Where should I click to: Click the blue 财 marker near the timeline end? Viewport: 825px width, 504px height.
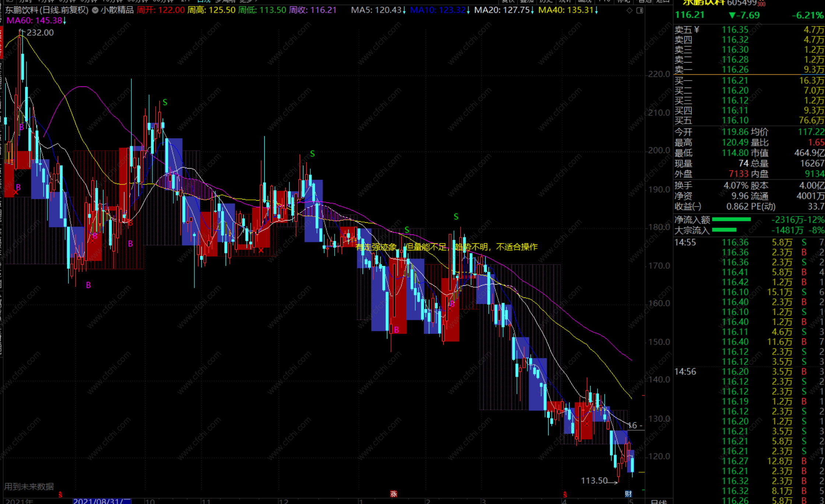click(x=628, y=494)
